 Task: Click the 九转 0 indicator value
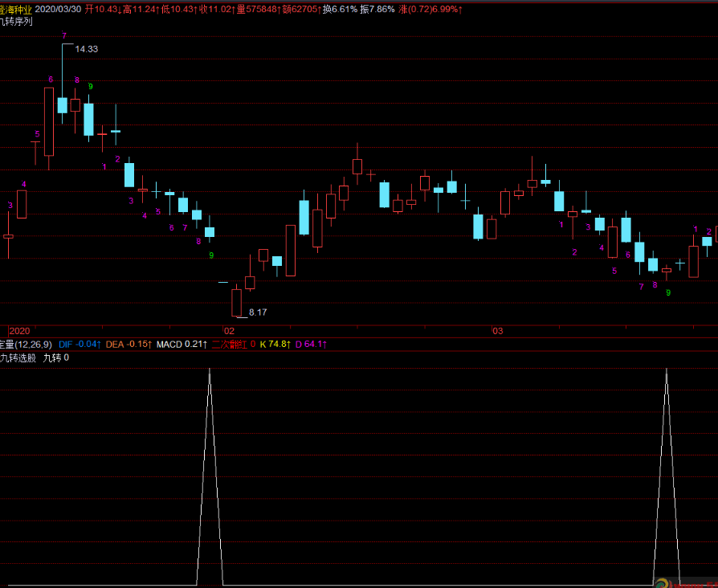tap(56, 357)
